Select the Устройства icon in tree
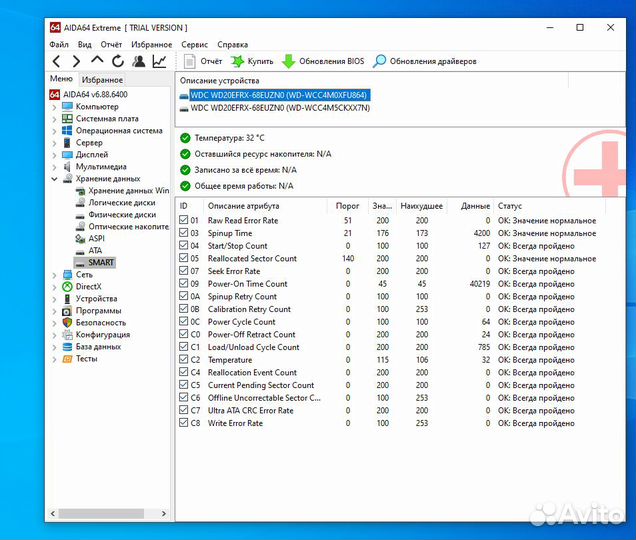Viewport: 636px width, 540px height. 67,299
